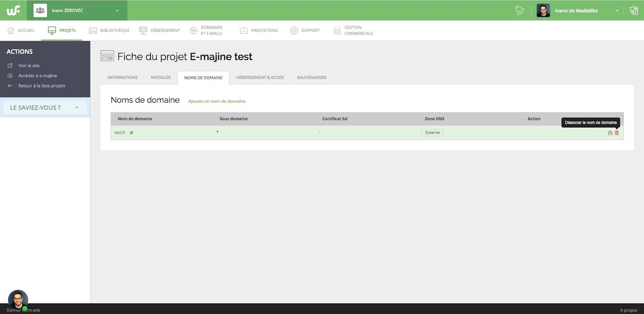Click the Nom de domaine column header
Viewport: 644px width, 314px height.
pos(135,119)
